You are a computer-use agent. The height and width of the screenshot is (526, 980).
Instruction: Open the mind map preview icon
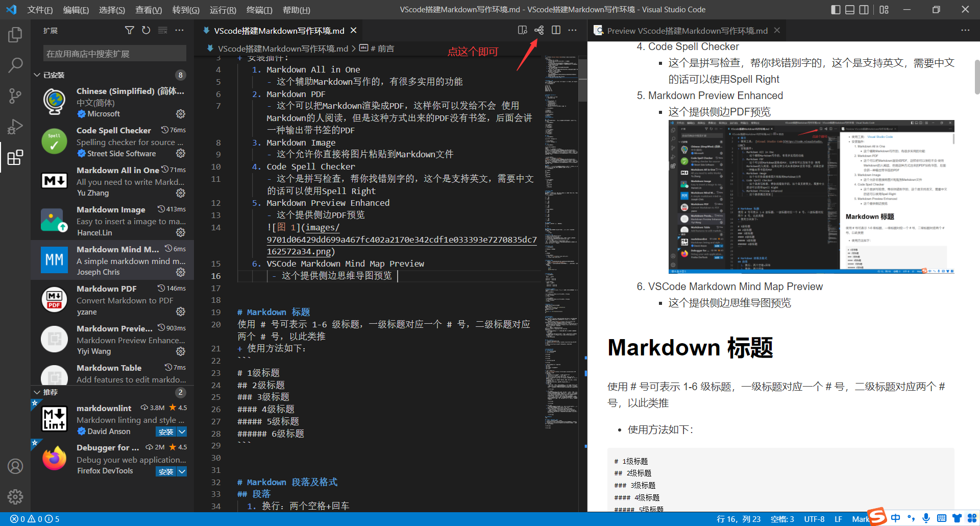coord(539,31)
